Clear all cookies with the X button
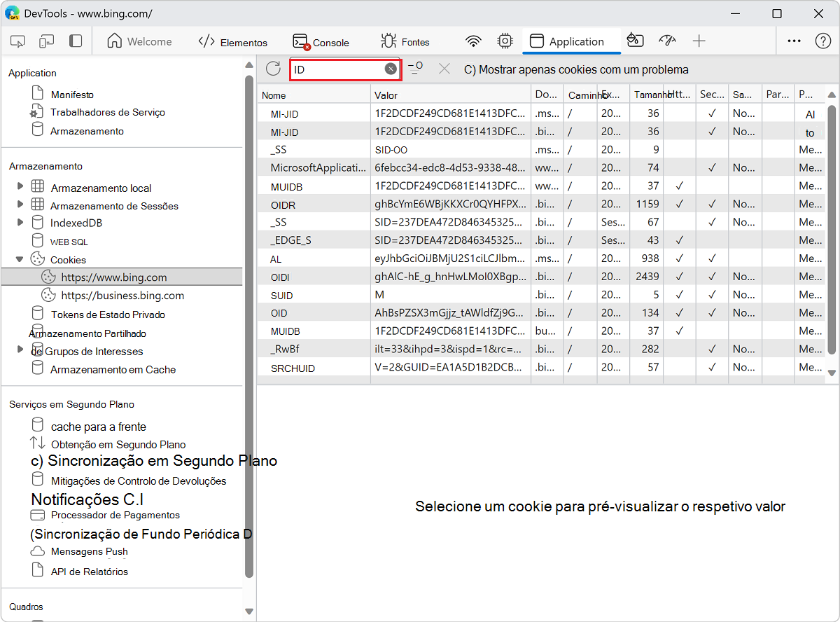The height and width of the screenshot is (622, 840). (x=444, y=68)
